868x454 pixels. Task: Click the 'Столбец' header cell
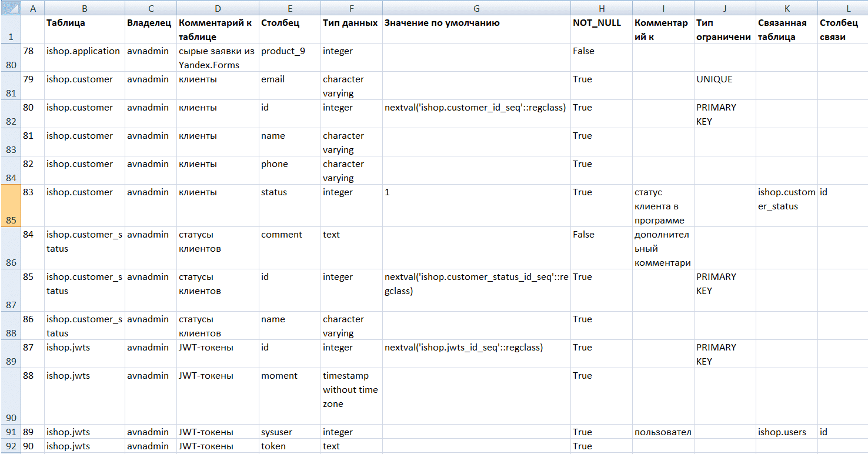289,29
